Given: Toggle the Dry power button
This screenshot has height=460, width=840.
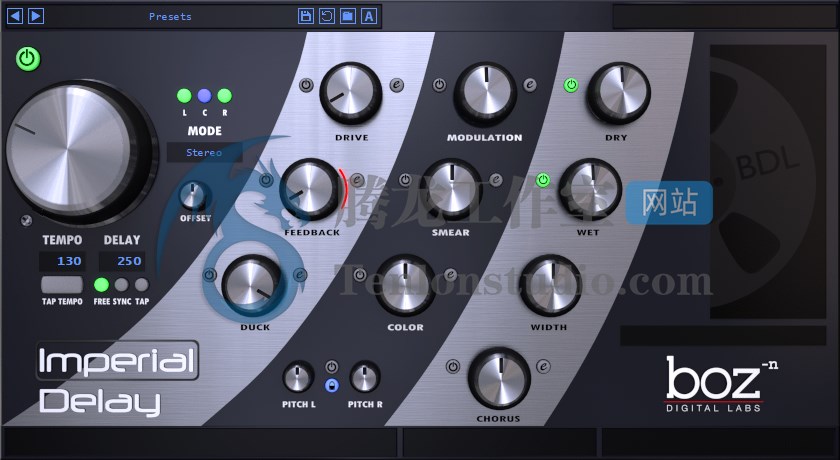Looking at the screenshot, I should point(572,85).
